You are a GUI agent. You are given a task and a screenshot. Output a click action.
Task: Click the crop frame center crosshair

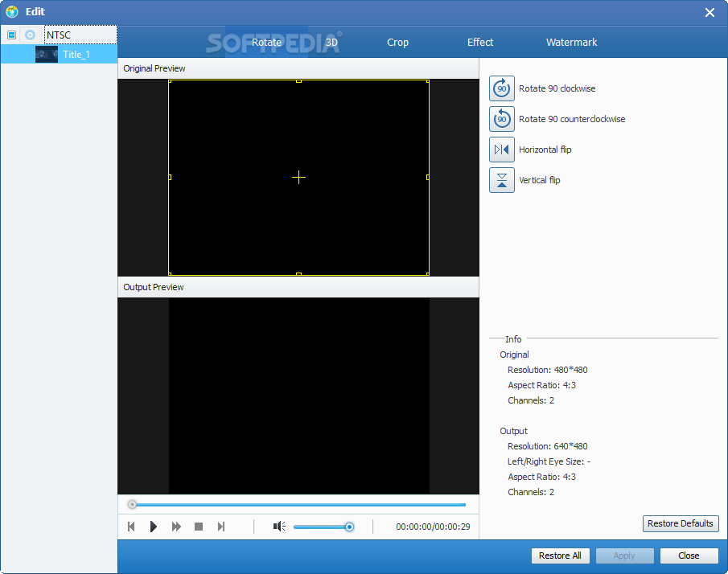point(298,177)
